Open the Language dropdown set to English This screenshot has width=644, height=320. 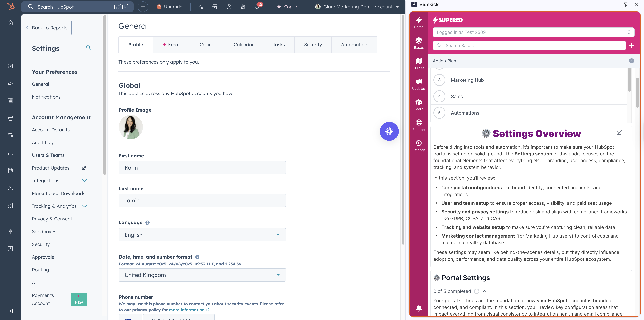coord(202,235)
